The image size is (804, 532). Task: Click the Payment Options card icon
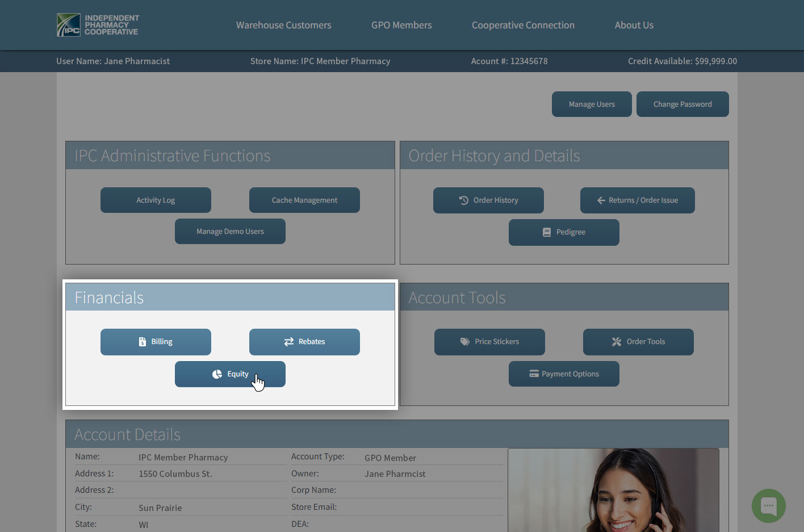click(534, 374)
